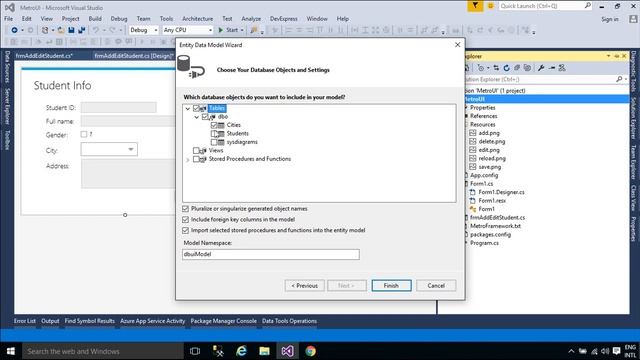This screenshot has width=640, height=360.
Task: Click the Solution Explorer properties wrench icon
Action: click(541, 68)
